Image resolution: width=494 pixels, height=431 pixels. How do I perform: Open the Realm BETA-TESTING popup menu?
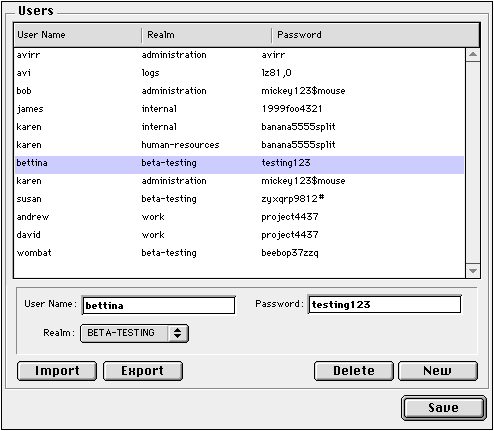[134, 333]
